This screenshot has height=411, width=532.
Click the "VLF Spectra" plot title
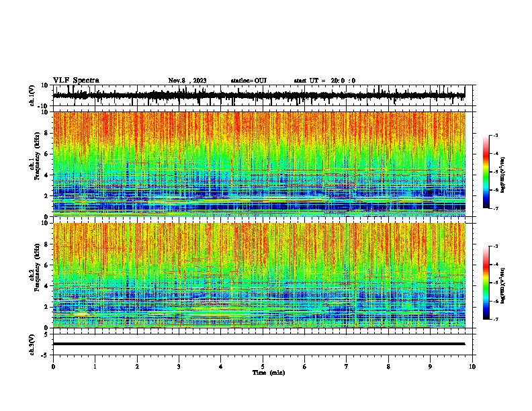76,81
